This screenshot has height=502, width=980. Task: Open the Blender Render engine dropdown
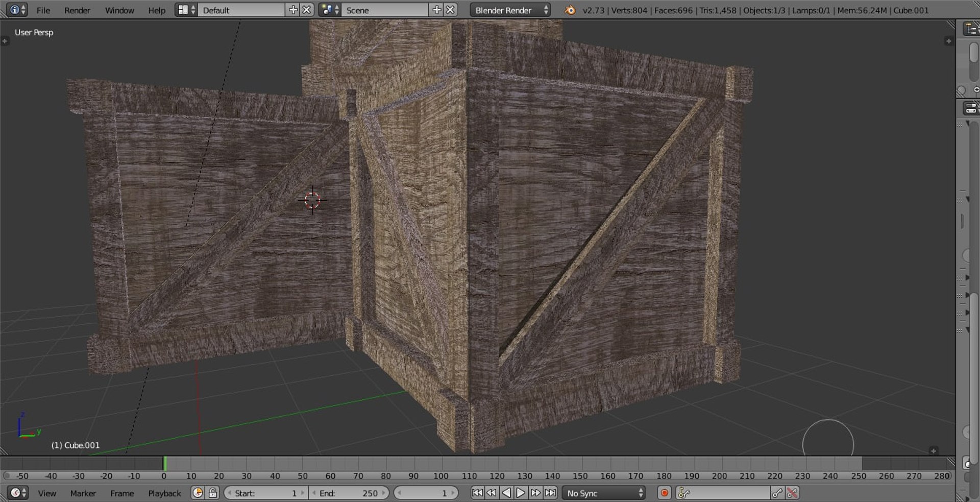pyautogui.click(x=510, y=10)
